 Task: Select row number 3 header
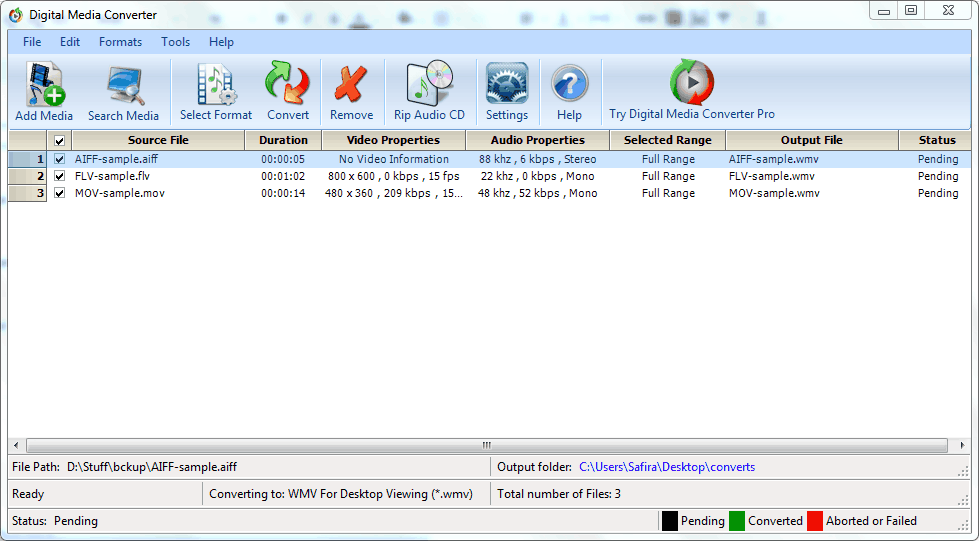pos(27,193)
